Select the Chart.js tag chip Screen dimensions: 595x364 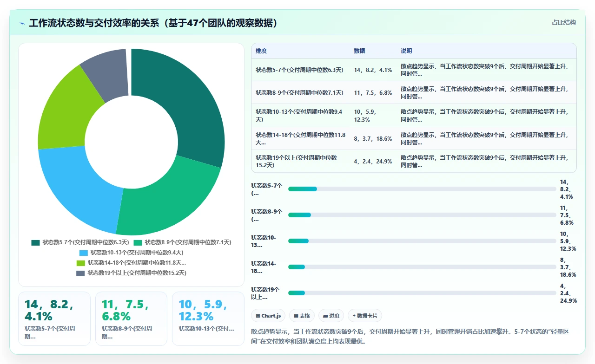pyautogui.click(x=268, y=316)
